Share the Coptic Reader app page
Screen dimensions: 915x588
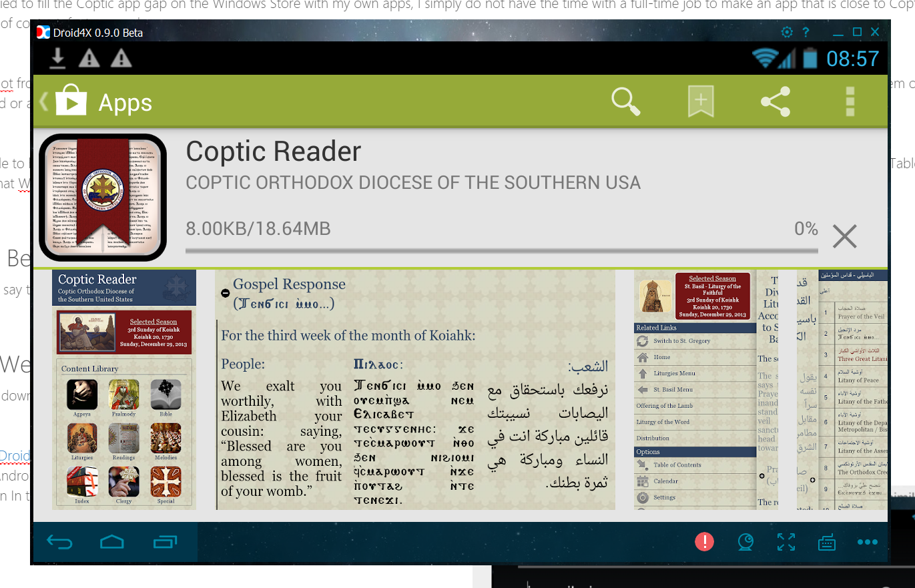click(x=776, y=101)
